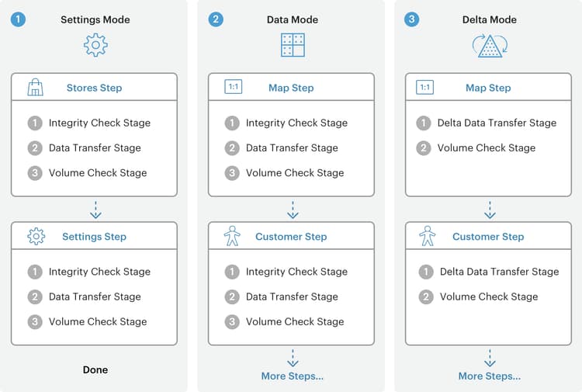Click the Data Mode Customer Step person icon
This screenshot has height=392, width=582.
click(x=232, y=237)
